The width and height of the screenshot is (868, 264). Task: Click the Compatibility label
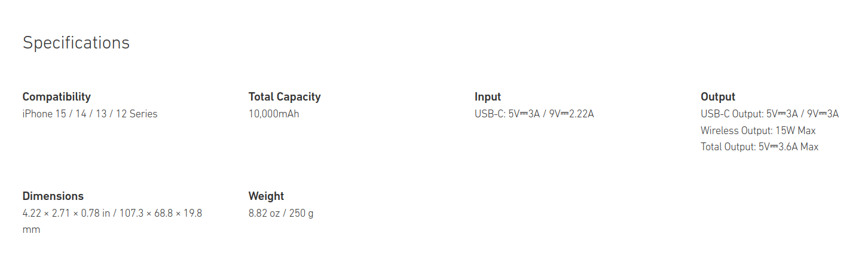[56, 97]
